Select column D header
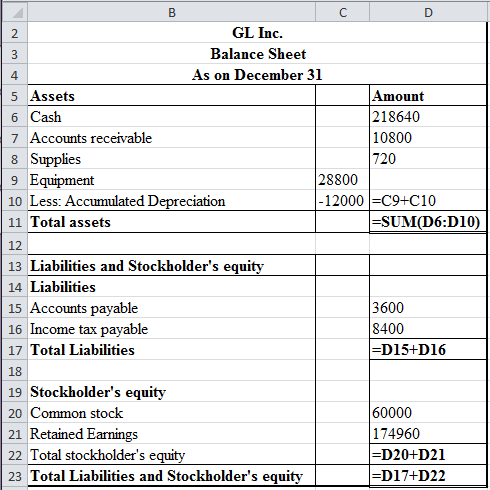 428,12
